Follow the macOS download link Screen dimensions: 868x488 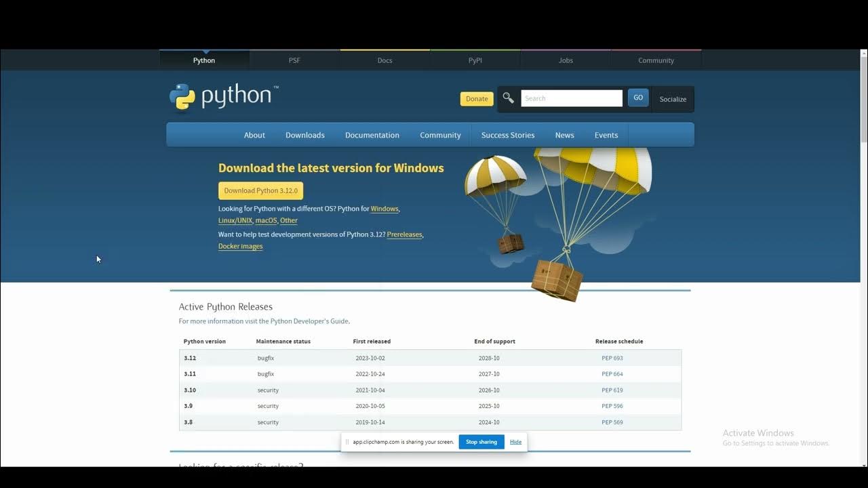tap(267, 220)
